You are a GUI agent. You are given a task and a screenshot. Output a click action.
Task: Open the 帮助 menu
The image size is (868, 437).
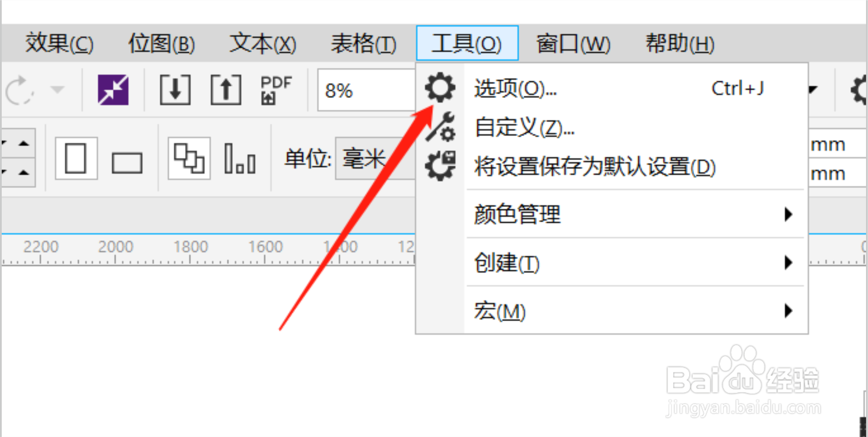(x=680, y=44)
